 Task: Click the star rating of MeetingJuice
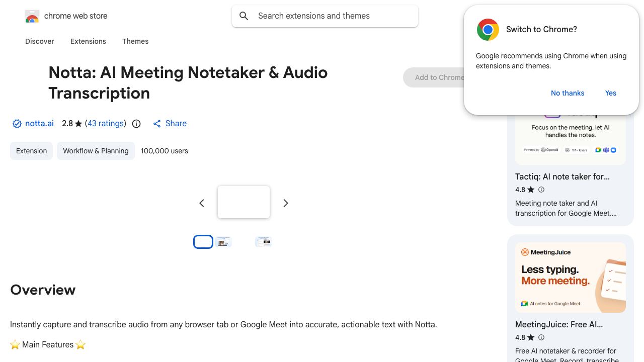coord(525,337)
